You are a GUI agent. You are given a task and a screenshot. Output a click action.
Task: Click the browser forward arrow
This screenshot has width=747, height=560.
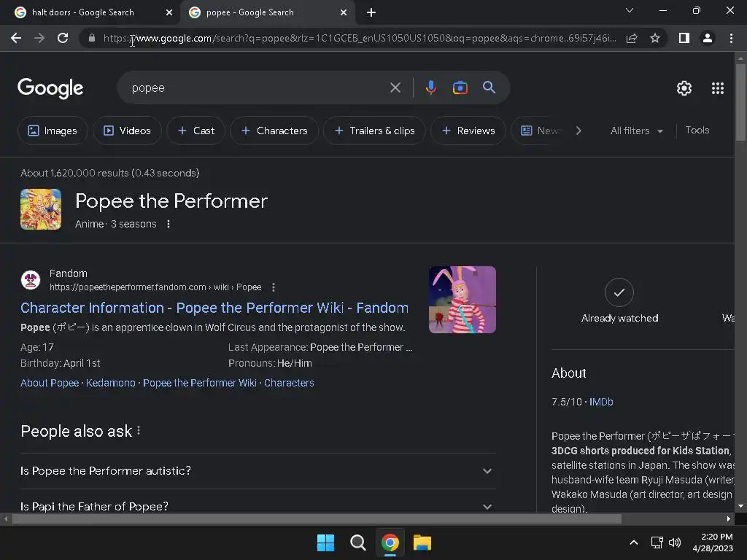click(39, 38)
